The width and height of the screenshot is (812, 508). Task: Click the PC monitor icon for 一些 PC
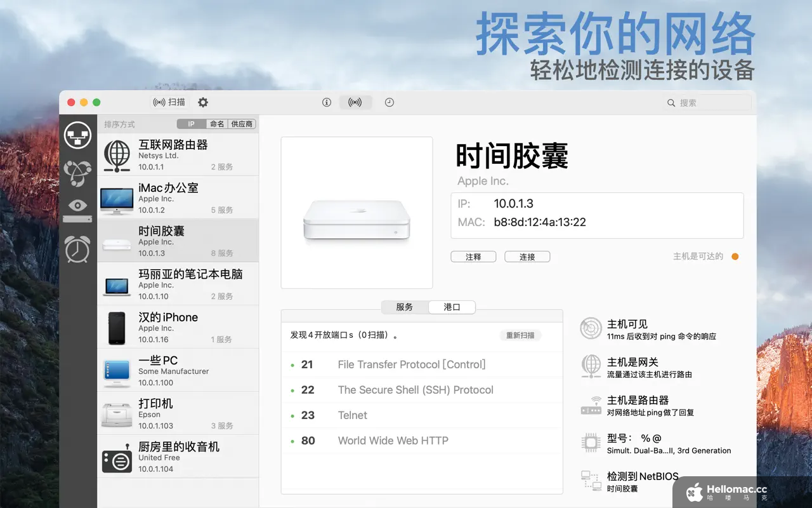(117, 372)
